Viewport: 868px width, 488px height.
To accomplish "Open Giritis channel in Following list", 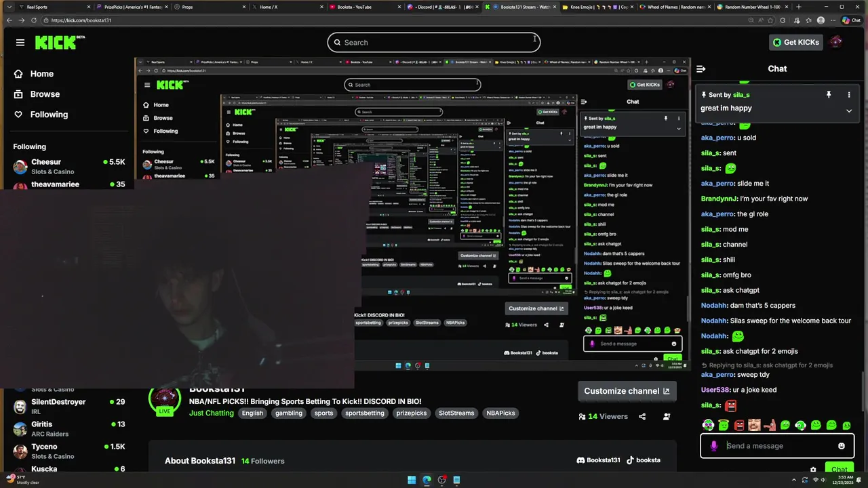I will (68, 428).
